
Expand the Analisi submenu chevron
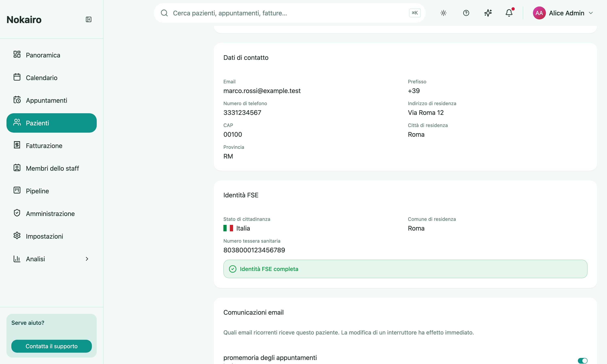tap(87, 259)
